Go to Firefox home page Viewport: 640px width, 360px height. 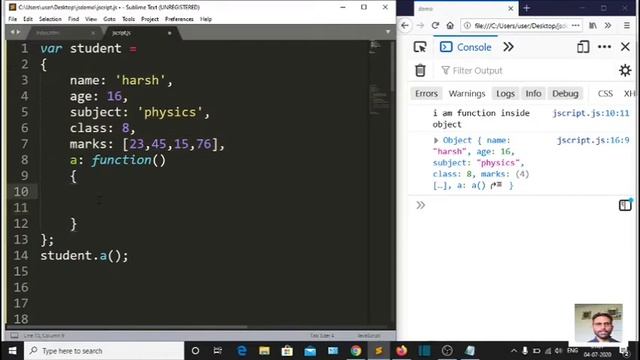point(450,25)
